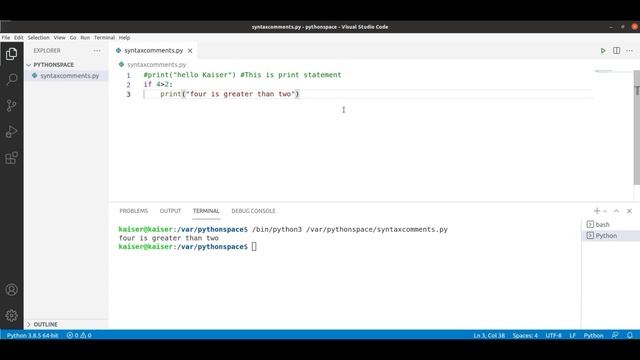Screen dimensions: 640x360
Task: Switch to the TERMINAL panel tab
Action: 206,211
